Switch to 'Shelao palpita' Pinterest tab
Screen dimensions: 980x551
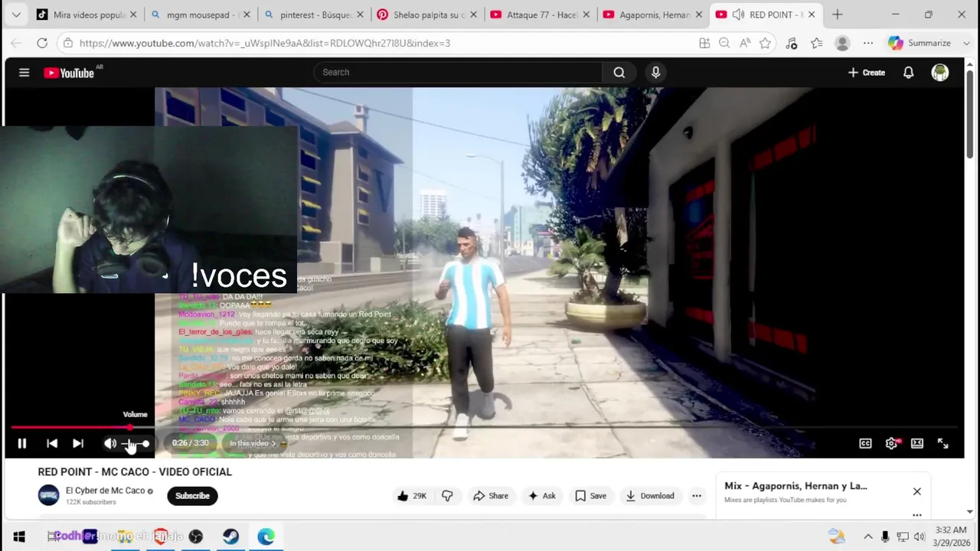(427, 15)
